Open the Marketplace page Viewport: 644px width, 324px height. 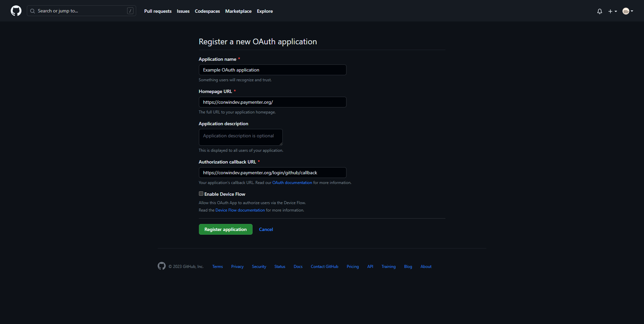[x=238, y=11]
